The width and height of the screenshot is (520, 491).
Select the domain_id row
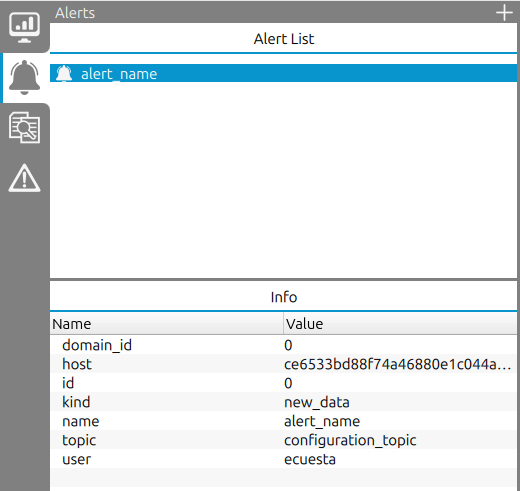coord(283,345)
